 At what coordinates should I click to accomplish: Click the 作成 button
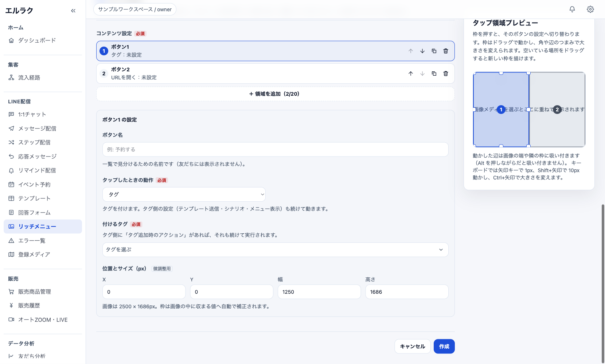click(x=444, y=347)
